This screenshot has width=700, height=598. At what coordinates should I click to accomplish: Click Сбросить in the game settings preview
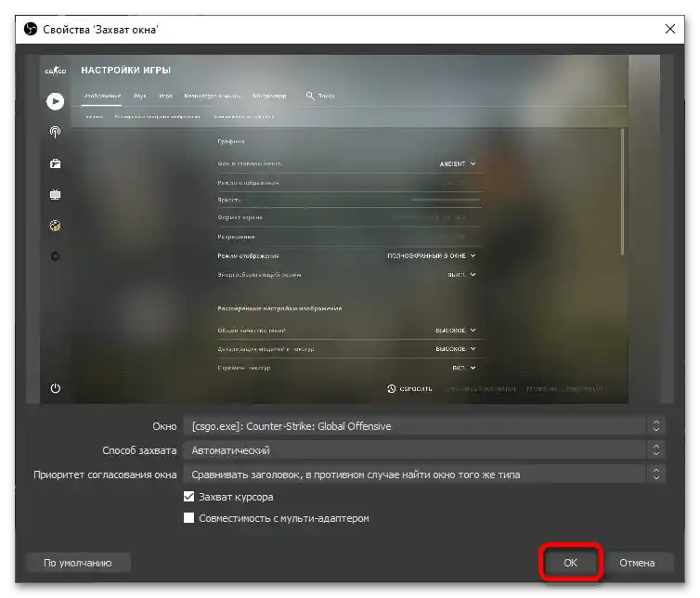(x=416, y=388)
